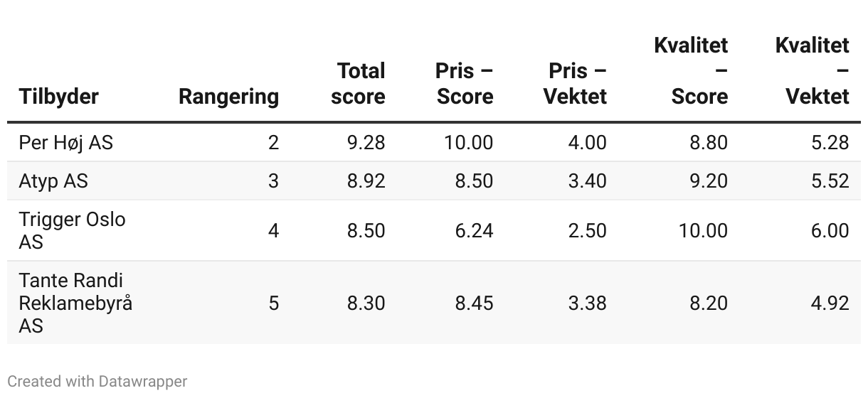Click total score 9.28 for Per Høj
This screenshot has width=868, height=398.
point(366,143)
